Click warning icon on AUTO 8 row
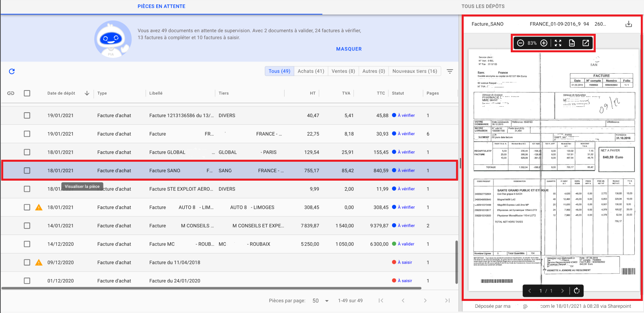 coord(39,207)
